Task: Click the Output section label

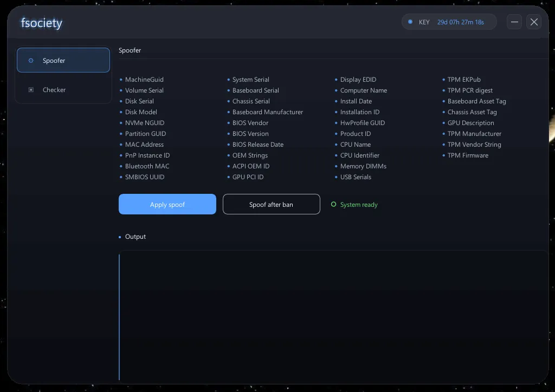Action: click(135, 237)
